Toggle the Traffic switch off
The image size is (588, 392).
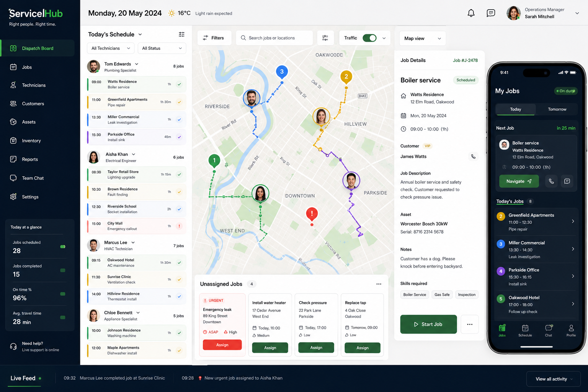tap(369, 38)
